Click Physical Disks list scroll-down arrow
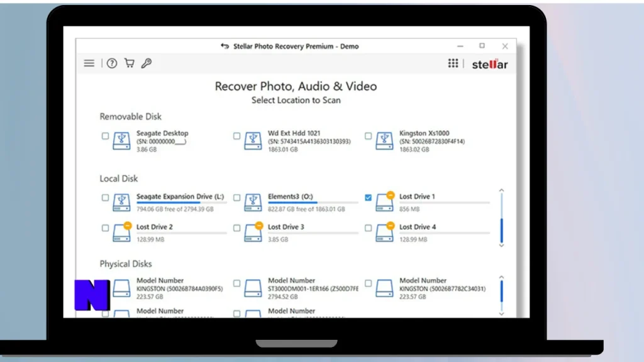 [501, 314]
